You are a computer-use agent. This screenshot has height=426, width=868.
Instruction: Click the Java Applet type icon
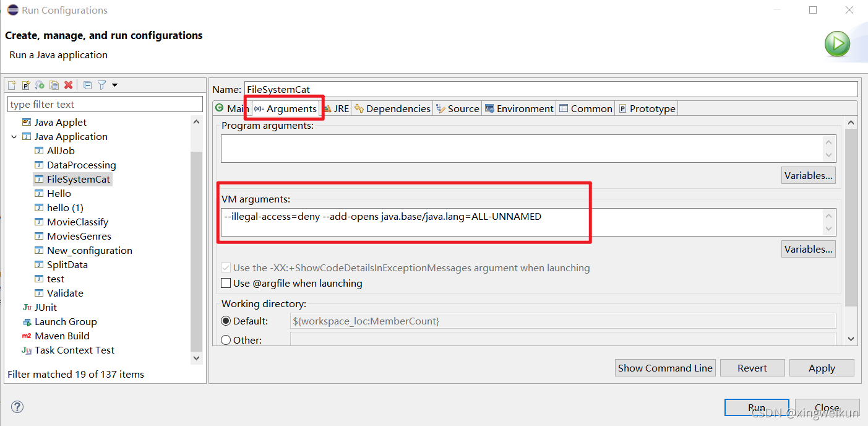point(27,122)
